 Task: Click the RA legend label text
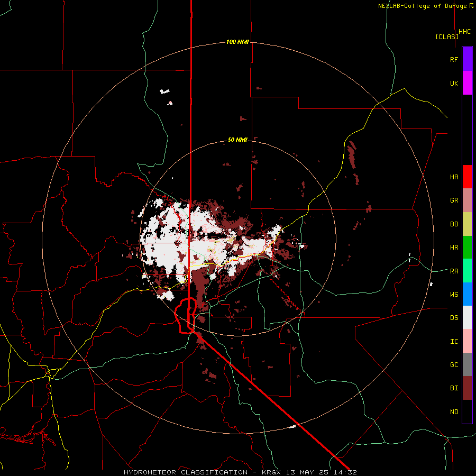point(454,271)
